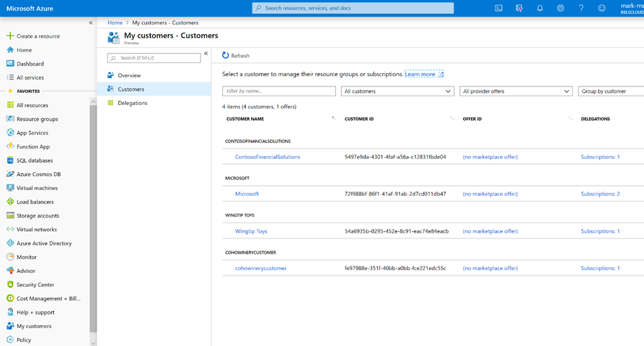This screenshot has width=644, height=346.
Task: Click the Create a resource plus icon
Action: (x=10, y=36)
